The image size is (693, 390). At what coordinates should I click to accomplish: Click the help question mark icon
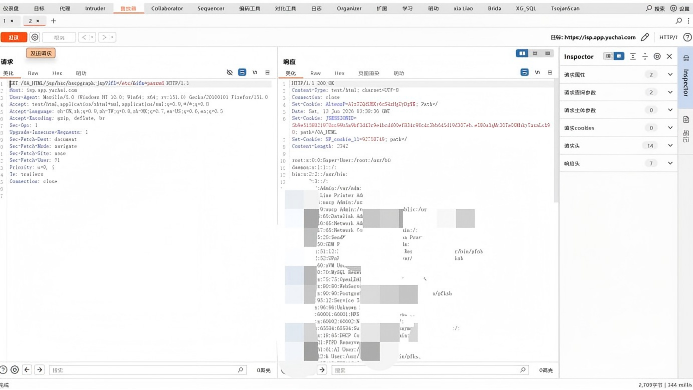coord(687,37)
